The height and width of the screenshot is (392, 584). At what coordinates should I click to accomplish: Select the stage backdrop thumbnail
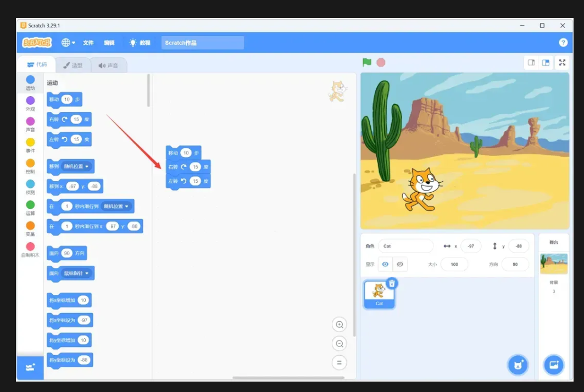(554, 264)
